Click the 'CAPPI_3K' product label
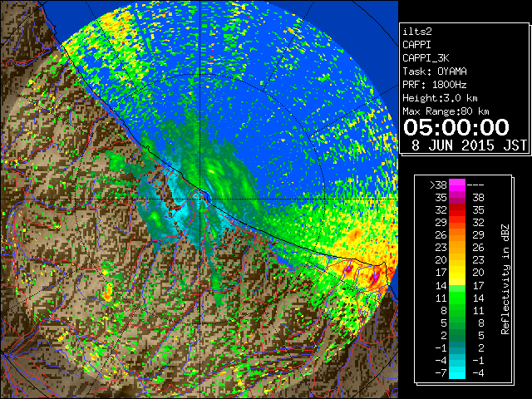Image resolution: width=532 pixels, height=399 pixels. [426, 58]
